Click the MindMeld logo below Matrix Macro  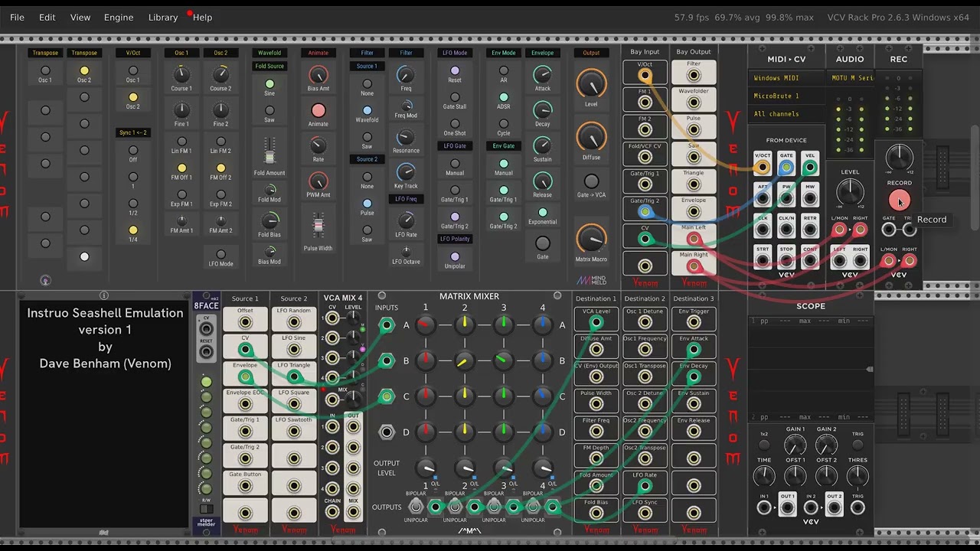coord(591,280)
